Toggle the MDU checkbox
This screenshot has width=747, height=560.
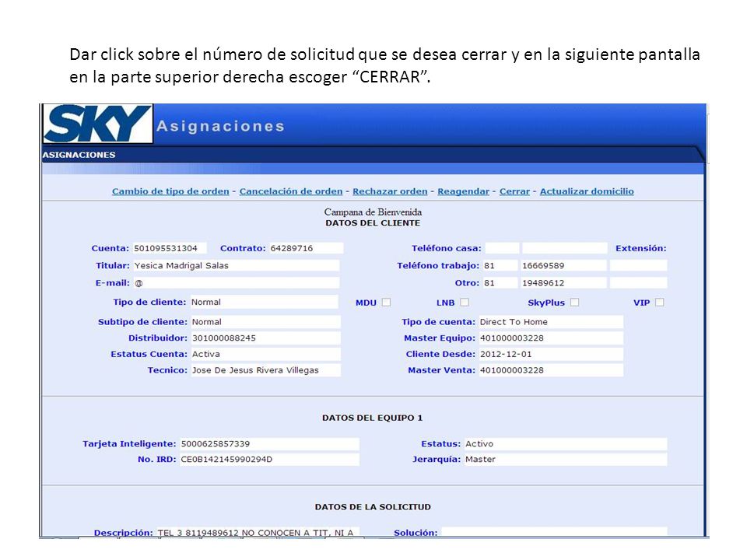tap(387, 303)
